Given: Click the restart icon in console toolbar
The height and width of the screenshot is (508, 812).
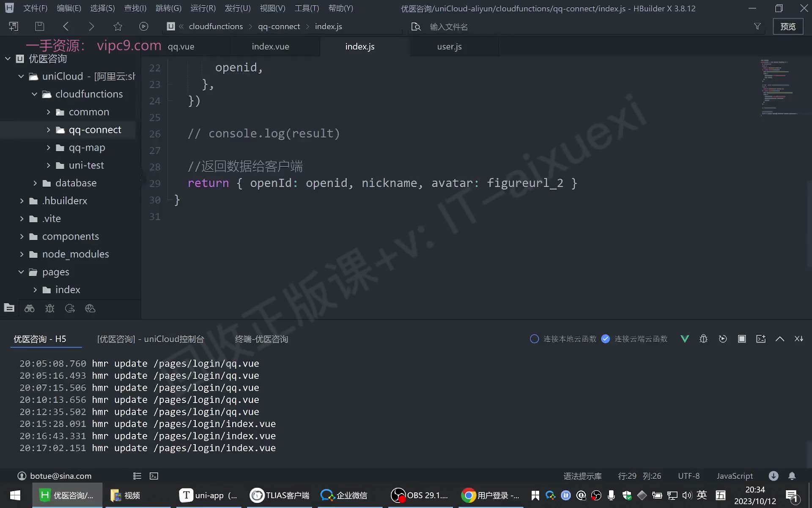Looking at the screenshot, I should pyautogui.click(x=723, y=339).
